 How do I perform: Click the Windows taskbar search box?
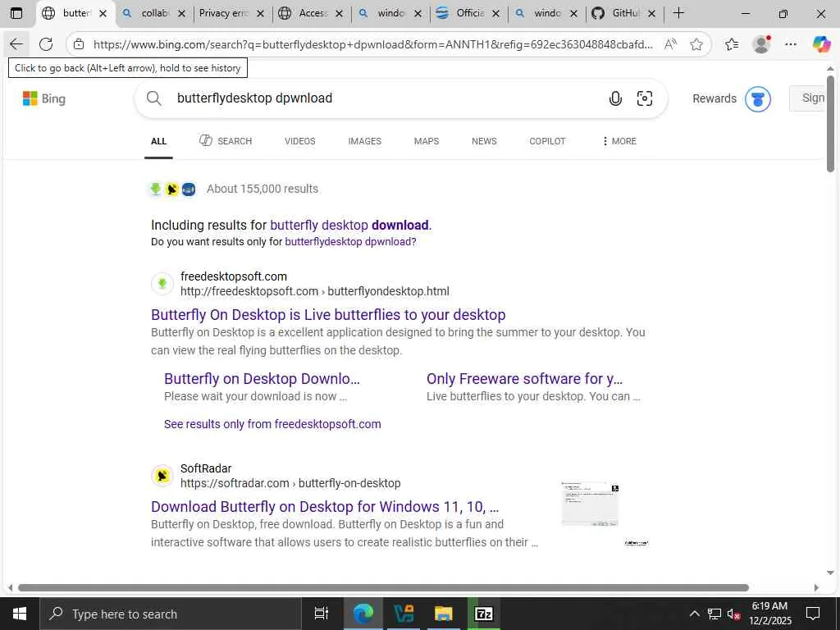[171, 614]
